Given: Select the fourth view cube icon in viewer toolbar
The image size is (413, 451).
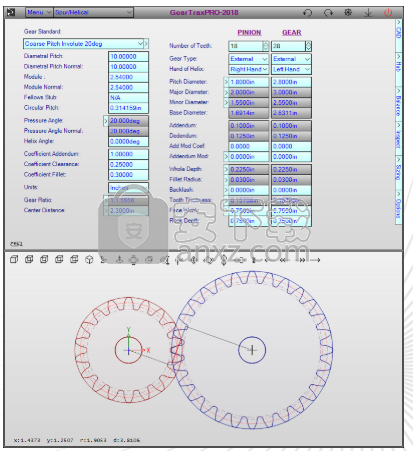Looking at the screenshot, I should pos(59,259).
